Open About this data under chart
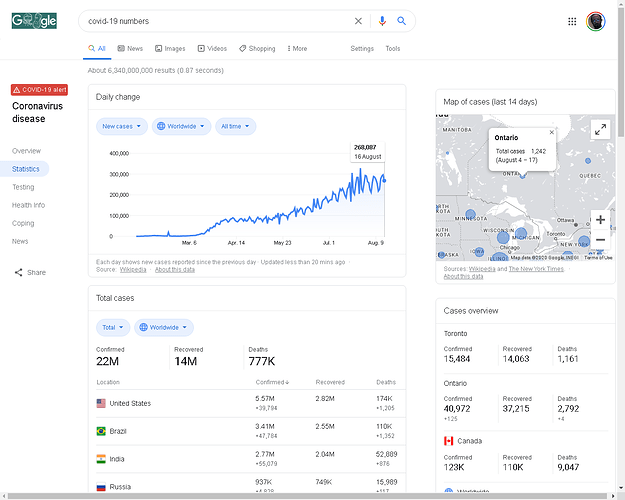This screenshot has height=500, width=625. 175,270
